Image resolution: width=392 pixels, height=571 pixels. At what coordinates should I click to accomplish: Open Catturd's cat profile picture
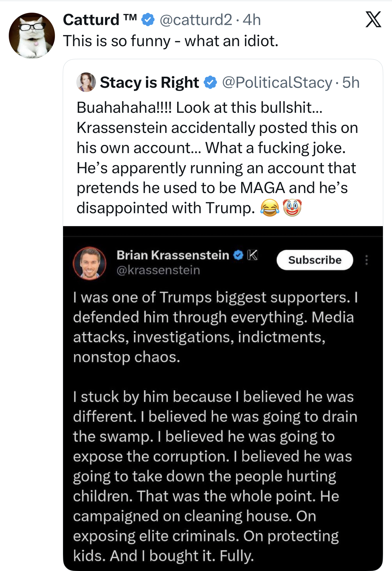(x=32, y=35)
